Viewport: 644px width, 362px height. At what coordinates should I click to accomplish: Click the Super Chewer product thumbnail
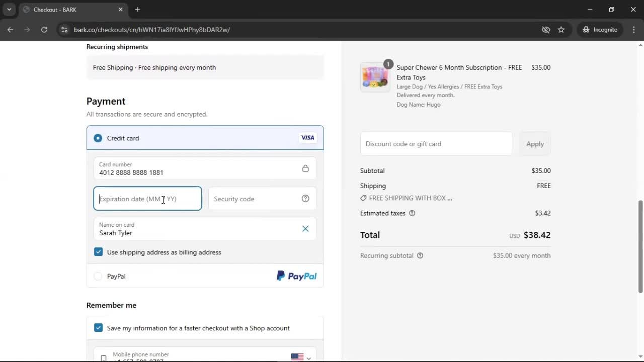pyautogui.click(x=375, y=77)
